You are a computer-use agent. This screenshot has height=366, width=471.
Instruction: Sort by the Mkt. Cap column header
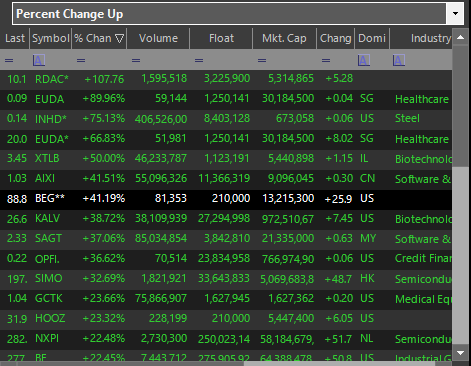tap(284, 38)
